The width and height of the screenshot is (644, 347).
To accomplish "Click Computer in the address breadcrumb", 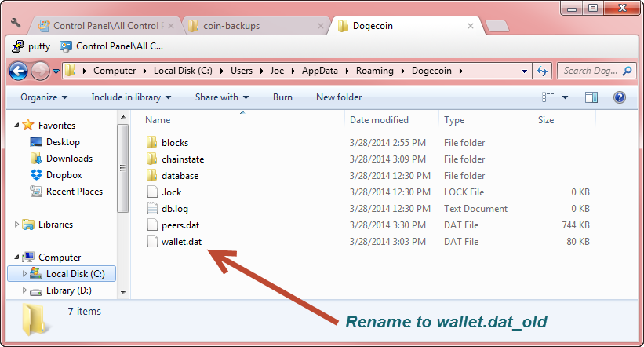I will [115, 71].
